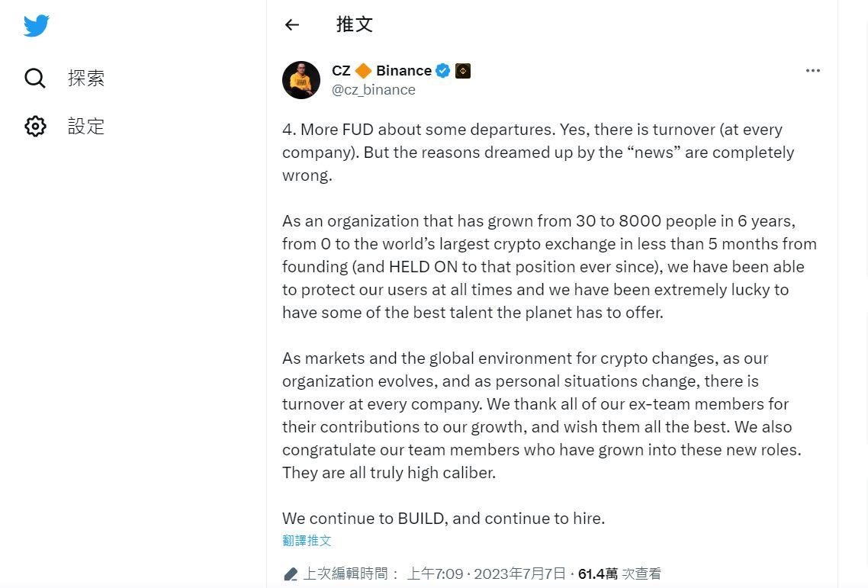Click the square Binance affiliation badge
The image size is (868, 588).
coord(463,71)
